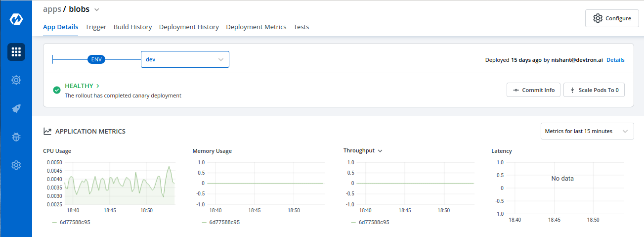The height and width of the screenshot is (237, 644).
Task: Open the applications grid icon
Action: [x=16, y=51]
